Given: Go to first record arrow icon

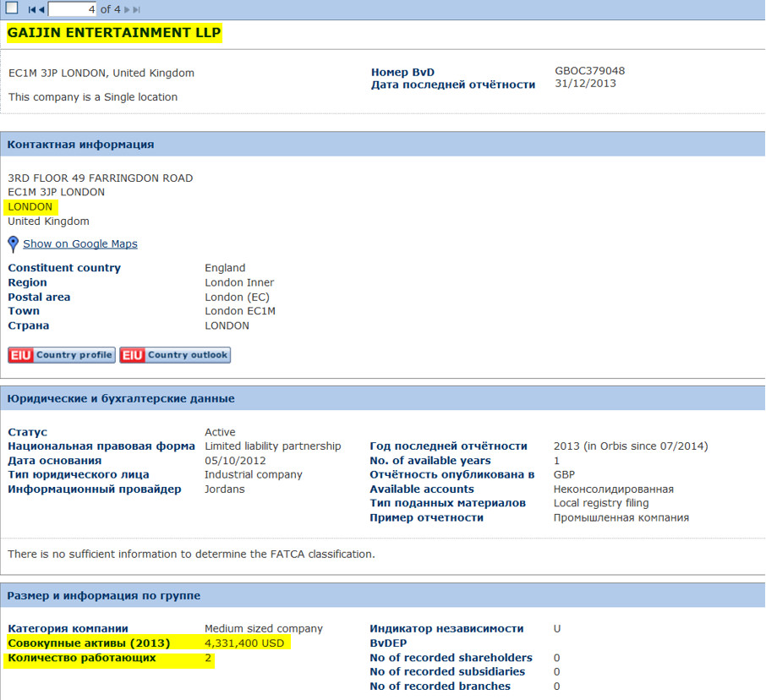Looking at the screenshot, I should (x=32, y=9).
